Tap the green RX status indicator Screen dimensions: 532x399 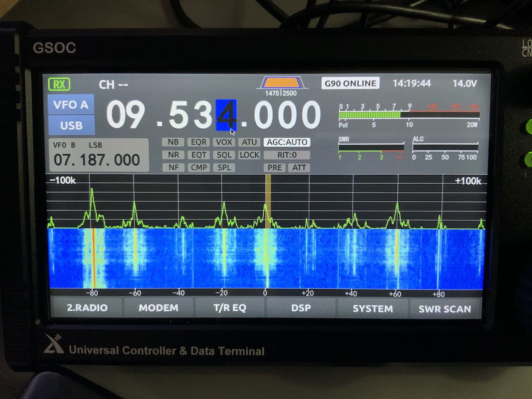59,84
